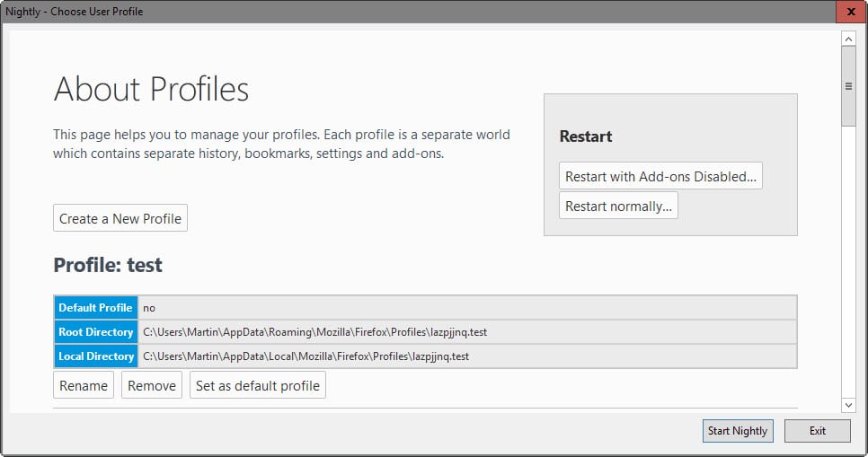This screenshot has height=457, width=868.
Task: Set test as default profile
Action: [258, 385]
